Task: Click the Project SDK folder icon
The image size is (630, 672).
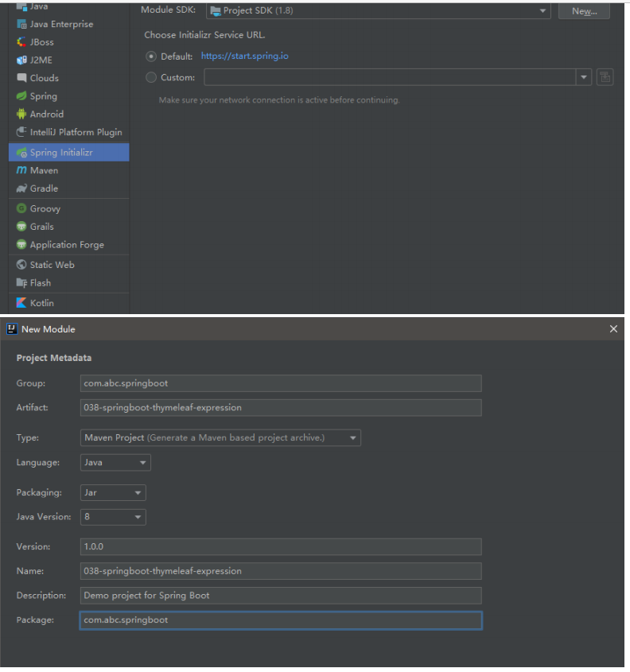Action: click(216, 10)
